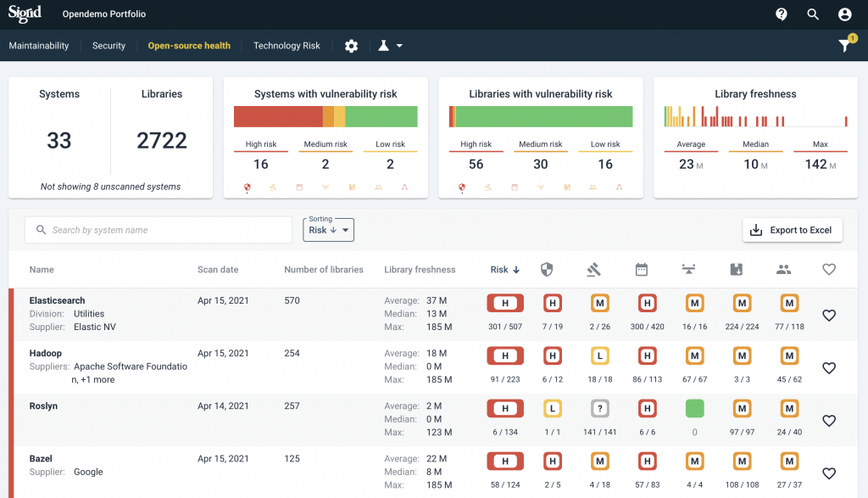The image size is (868, 498).
Task: Select people icon under Libraries with vulnerability risk
Action: click(x=593, y=187)
